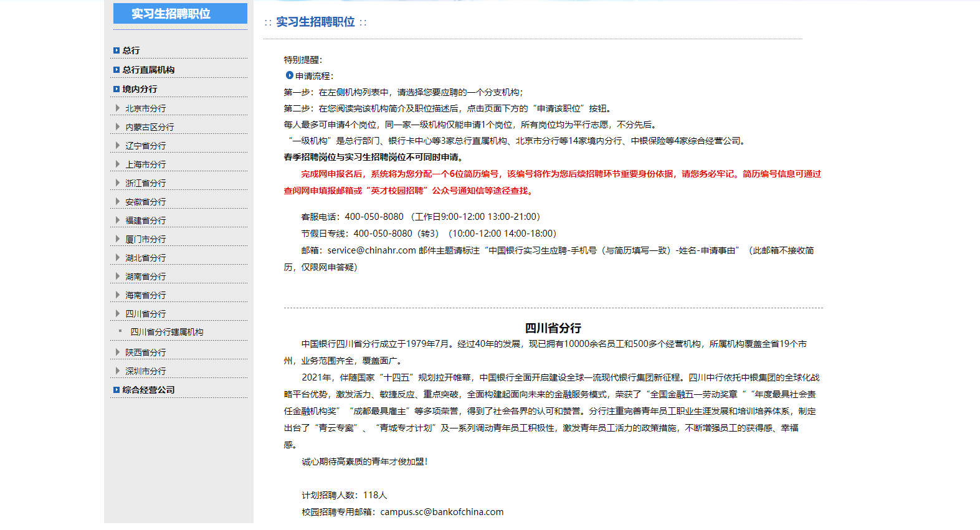Select 安徽省分行 in the branch list
Screen dimensions: 980x530
[146, 202]
